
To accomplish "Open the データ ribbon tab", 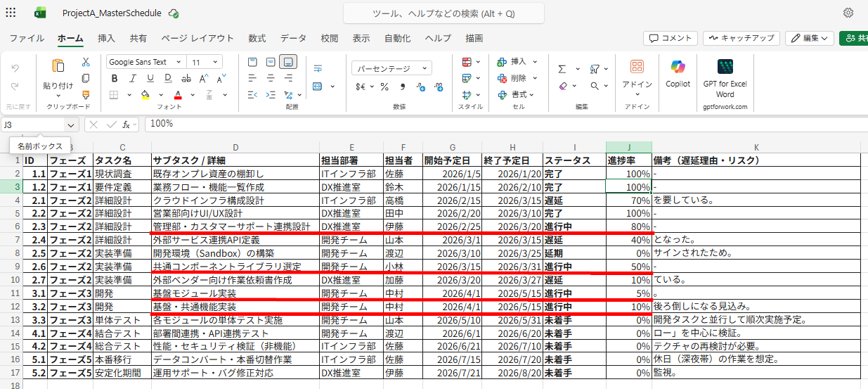I will (293, 38).
